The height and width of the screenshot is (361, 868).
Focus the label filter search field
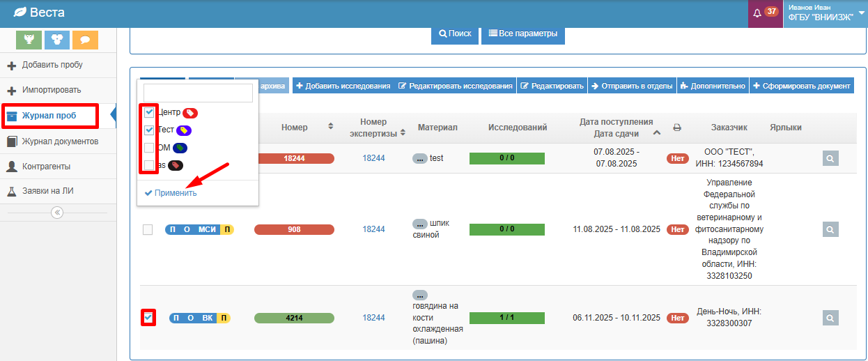198,93
